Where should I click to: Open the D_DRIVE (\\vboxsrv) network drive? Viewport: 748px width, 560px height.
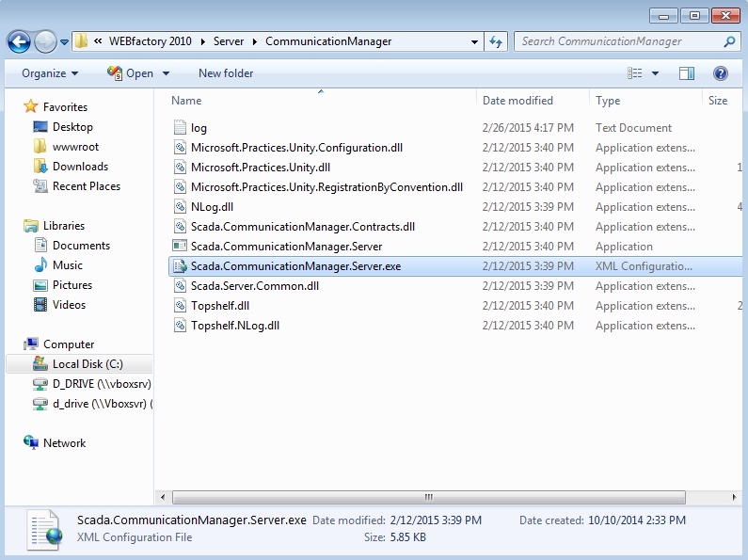coord(91,384)
